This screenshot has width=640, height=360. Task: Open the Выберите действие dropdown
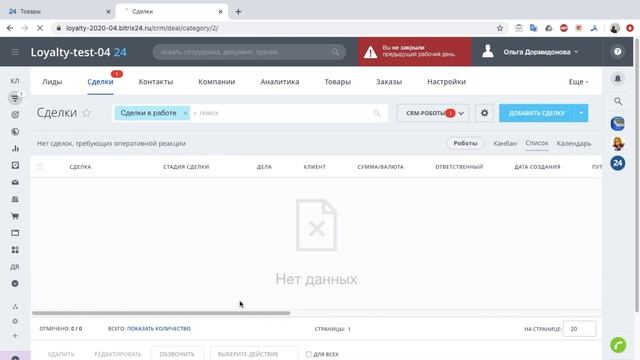click(x=253, y=354)
